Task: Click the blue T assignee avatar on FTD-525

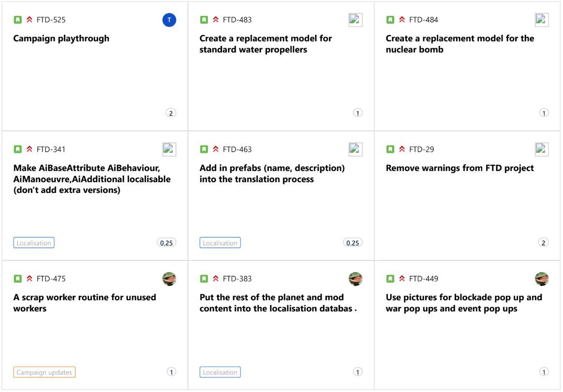Action: click(169, 20)
